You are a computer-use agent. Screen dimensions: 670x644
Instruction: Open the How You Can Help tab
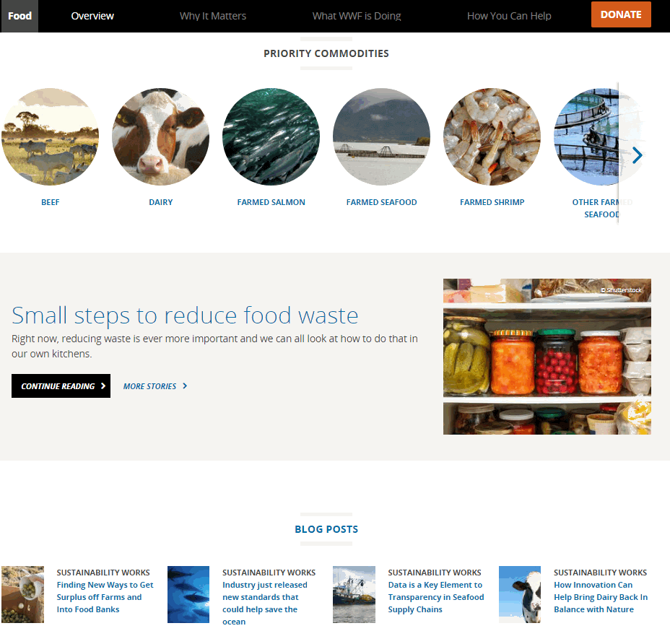tap(509, 16)
